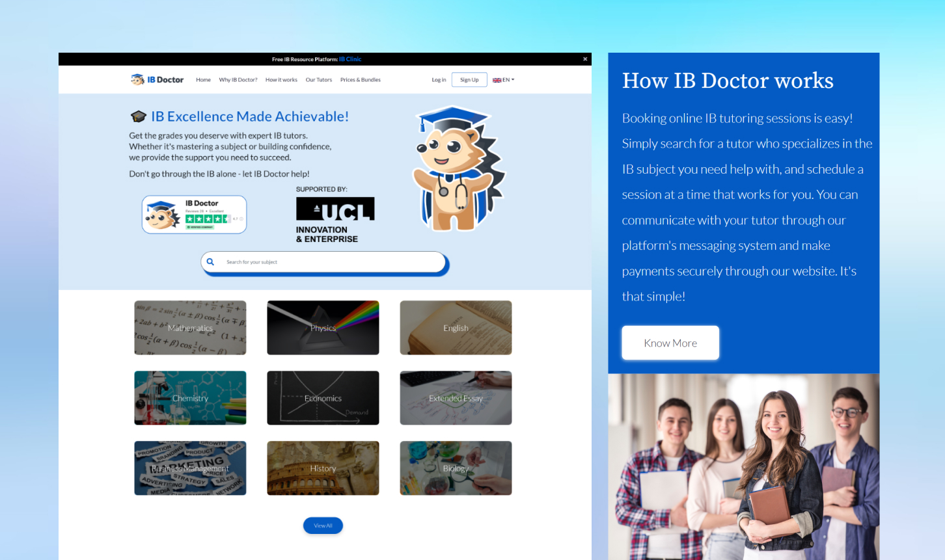The image size is (945, 560).
Task: Click the Log in link
Action: (x=439, y=80)
